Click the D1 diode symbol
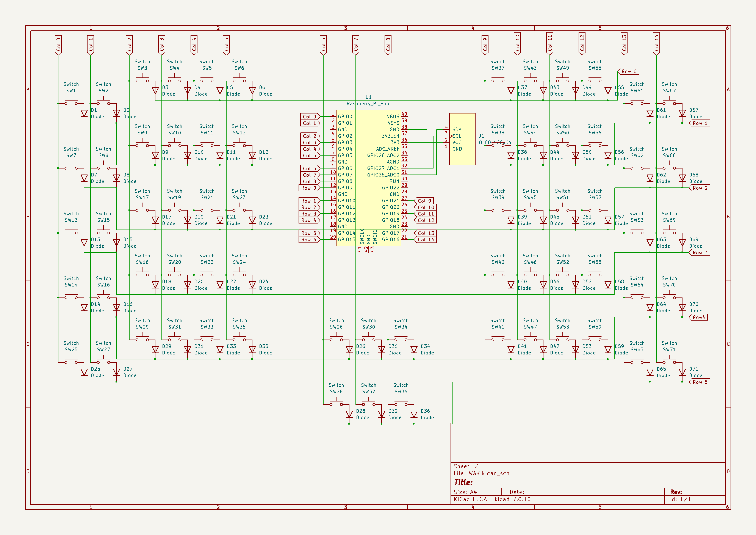Screen dimensions: 756x535 [x=84, y=114]
